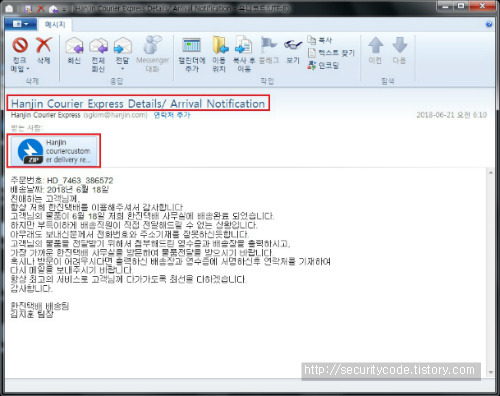Click the add contact (연락처 추가) link
The width and height of the screenshot is (500, 396).
click(172, 115)
